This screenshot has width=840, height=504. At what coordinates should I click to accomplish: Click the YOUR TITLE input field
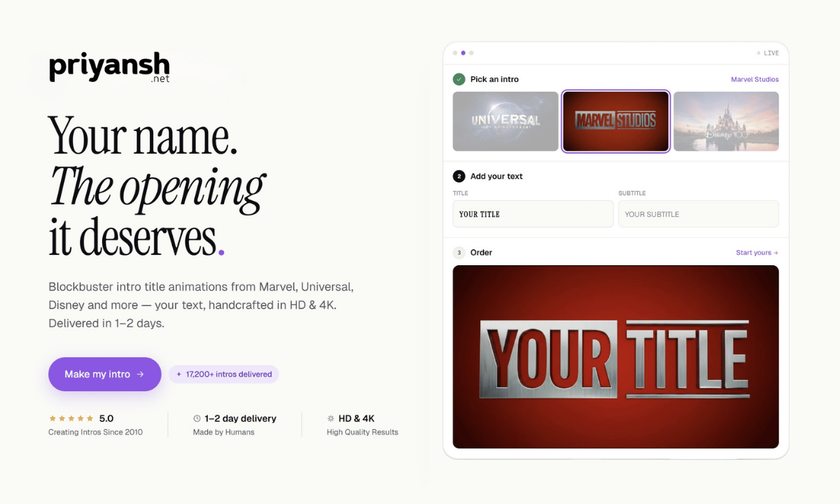pos(533,214)
